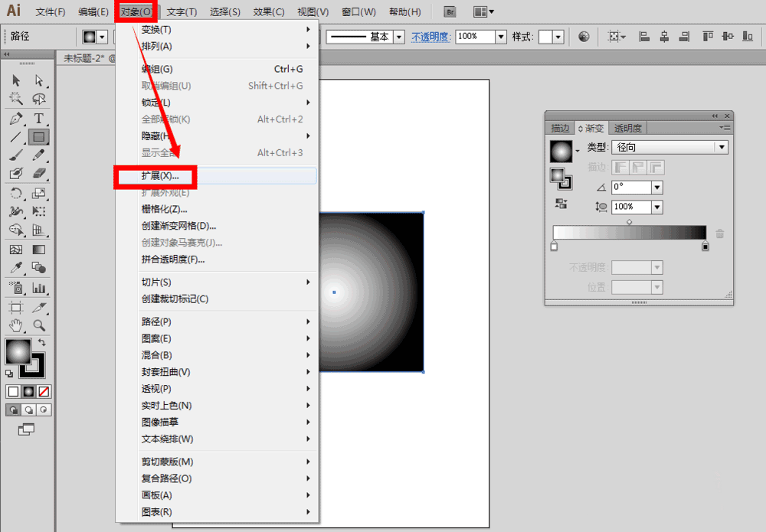This screenshot has height=532, width=766.
Task: Open Adobe Bridge with the Br icon
Action: pyautogui.click(x=450, y=11)
